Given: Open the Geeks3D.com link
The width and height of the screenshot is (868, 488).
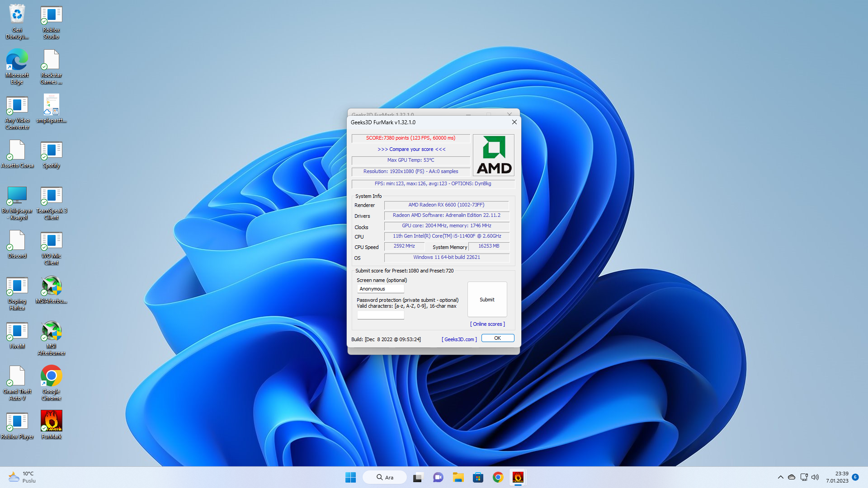Looking at the screenshot, I should click(x=459, y=339).
